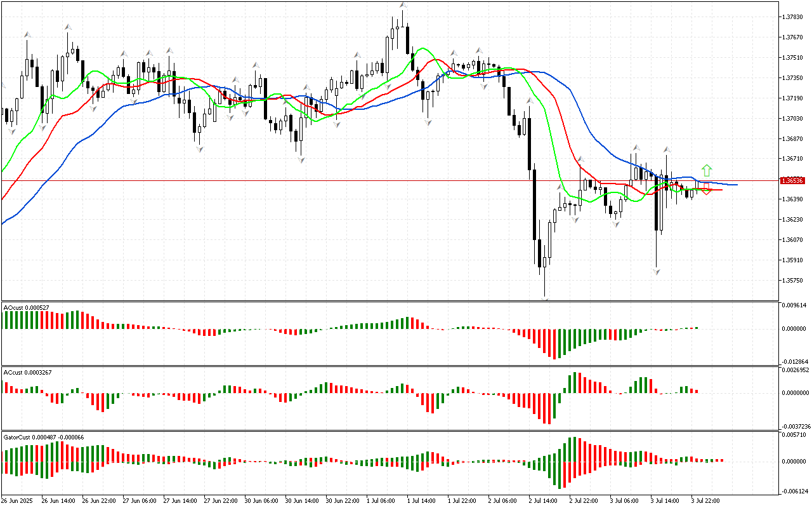Click the green up arrow signal

pyautogui.click(x=706, y=170)
